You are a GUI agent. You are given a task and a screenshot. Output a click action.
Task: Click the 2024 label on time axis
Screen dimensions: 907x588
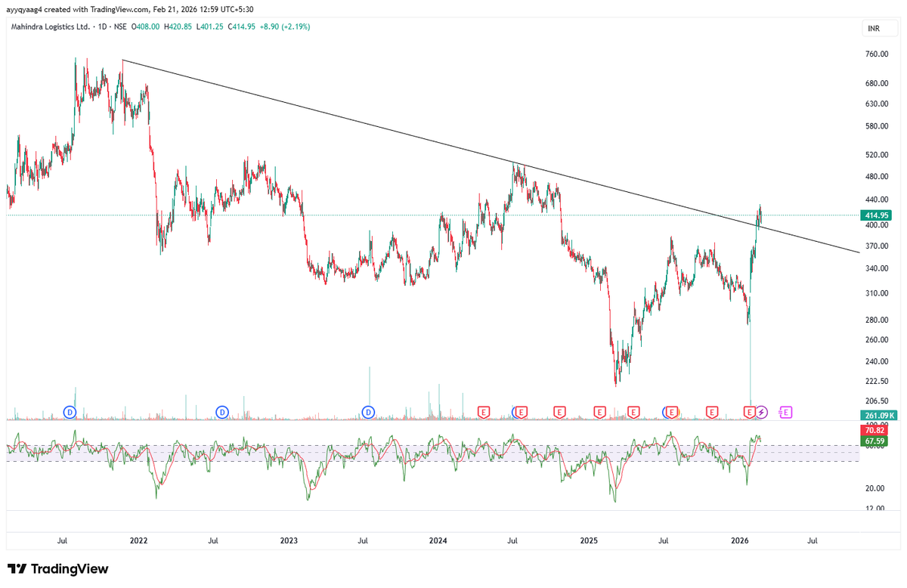point(438,541)
